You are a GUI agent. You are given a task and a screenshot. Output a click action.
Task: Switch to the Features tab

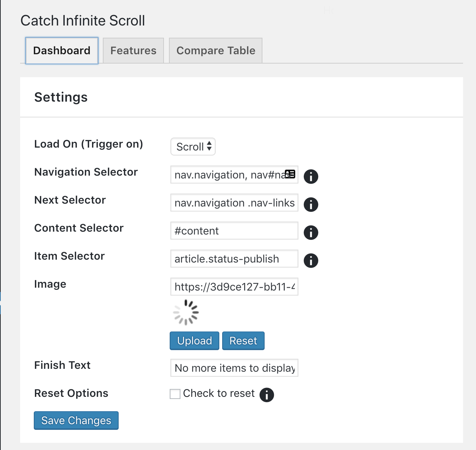click(x=133, y=51)
